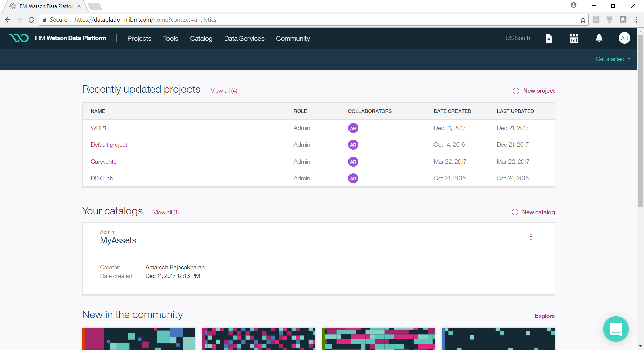Click the AR collaborator avatar for Carevents
Image resolution: width=644 pixels, height=350 pixels.
pos(353,162)
